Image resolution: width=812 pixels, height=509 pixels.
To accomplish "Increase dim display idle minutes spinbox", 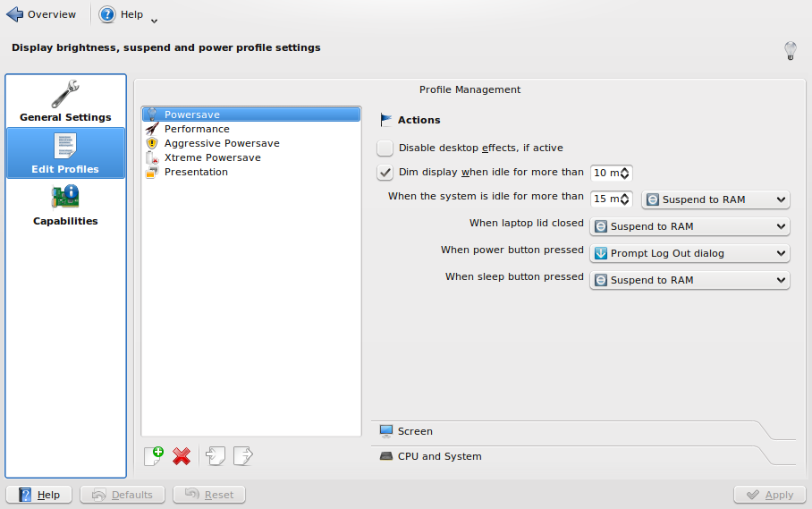I will click(625, 169).
